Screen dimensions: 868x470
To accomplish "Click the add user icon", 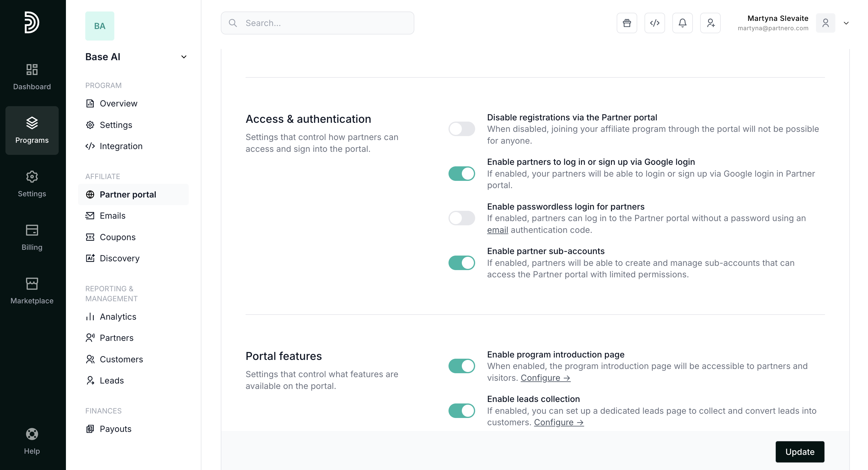I will pyautogui.click(x=710, y=23).
